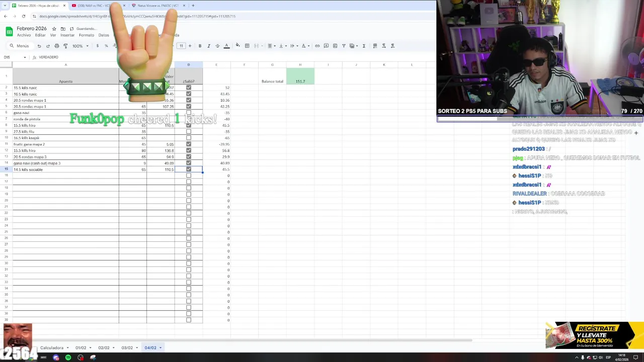Click the add comment icon
The width and height of the screenshot is (644, 362).
click(x=326, y=46)
